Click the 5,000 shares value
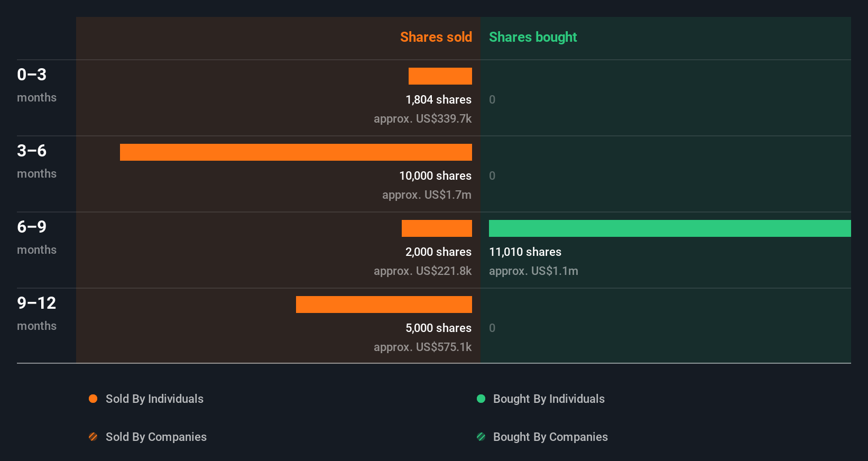This screenshot has height=461, width=868. click(438, 328)
